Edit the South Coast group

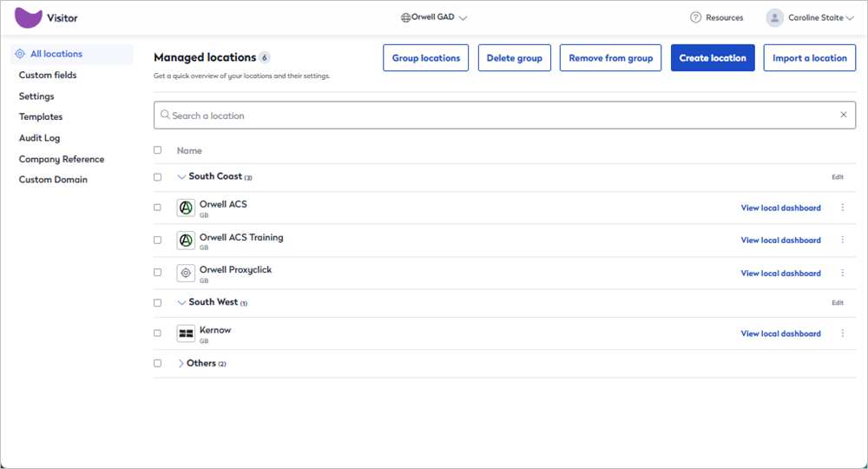click(x=838, y=177)
